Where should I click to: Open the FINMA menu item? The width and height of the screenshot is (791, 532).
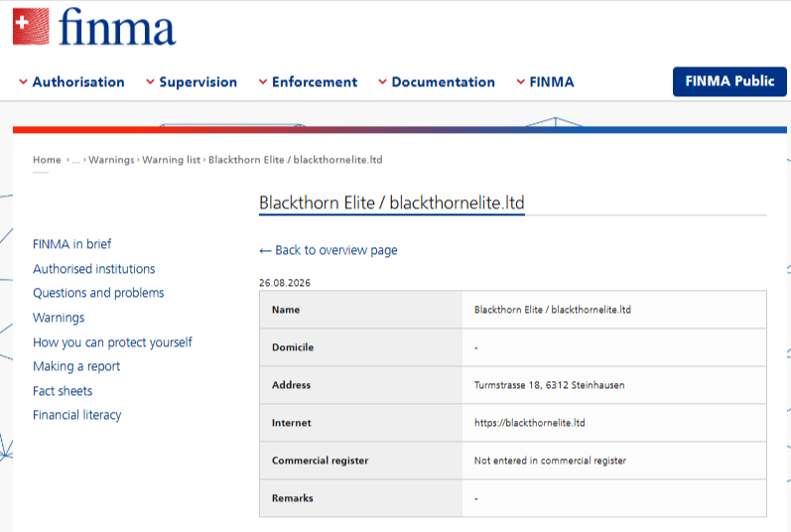point(552,81)
